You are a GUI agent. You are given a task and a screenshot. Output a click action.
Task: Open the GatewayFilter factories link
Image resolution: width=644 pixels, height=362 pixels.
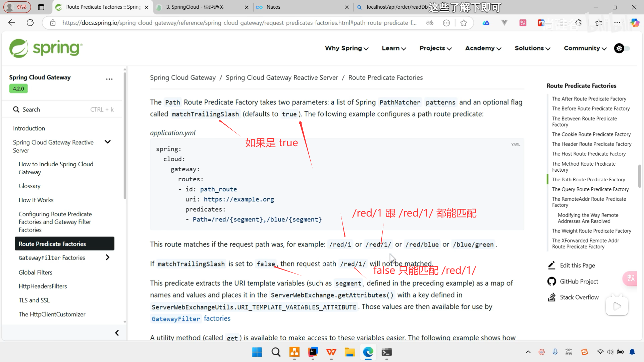[191, 318]
